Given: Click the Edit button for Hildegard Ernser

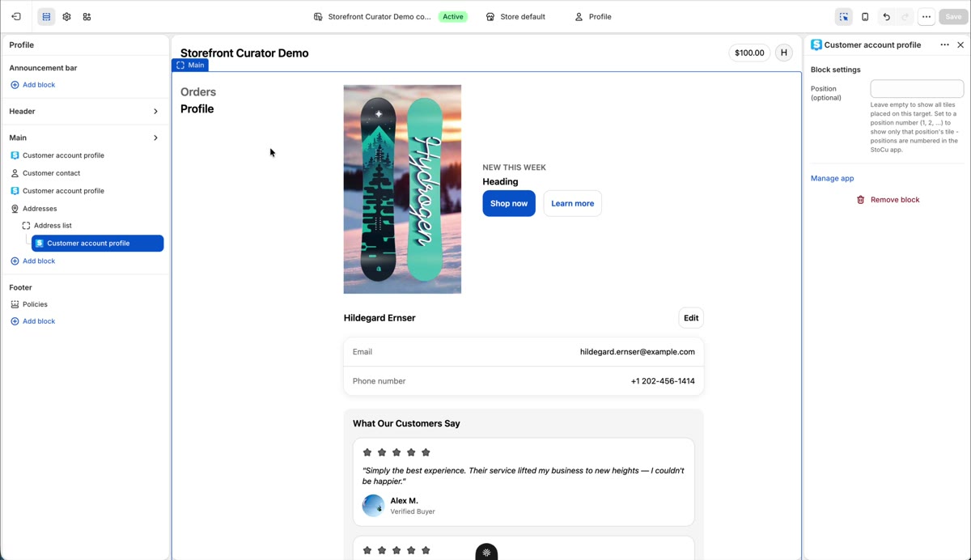Looking at the screenshot, I should 691,318.
